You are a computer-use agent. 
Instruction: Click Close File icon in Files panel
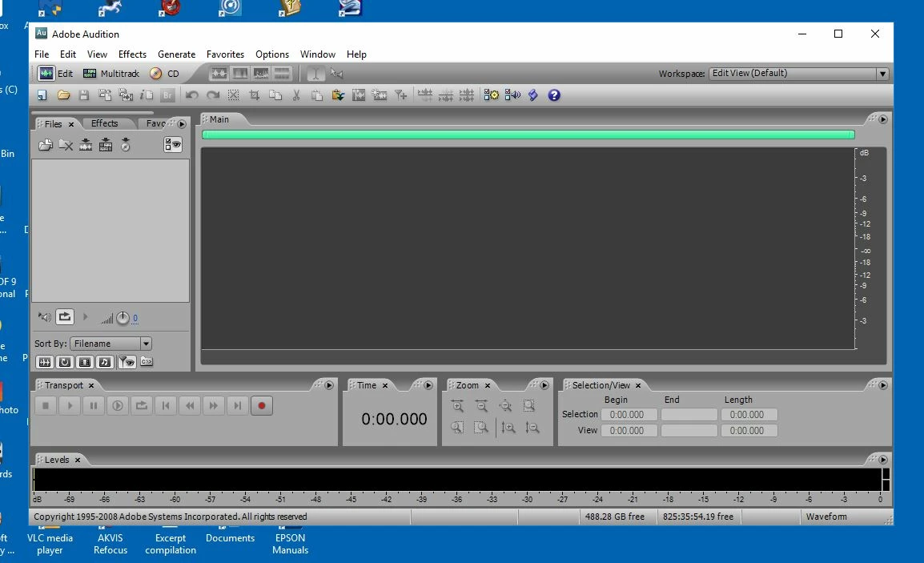(66, 145)
